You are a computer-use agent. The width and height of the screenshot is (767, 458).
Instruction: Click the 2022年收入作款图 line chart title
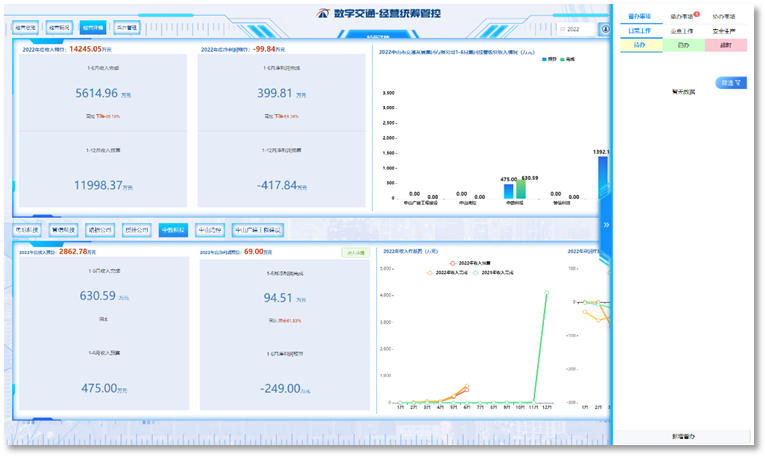point(410,251)
